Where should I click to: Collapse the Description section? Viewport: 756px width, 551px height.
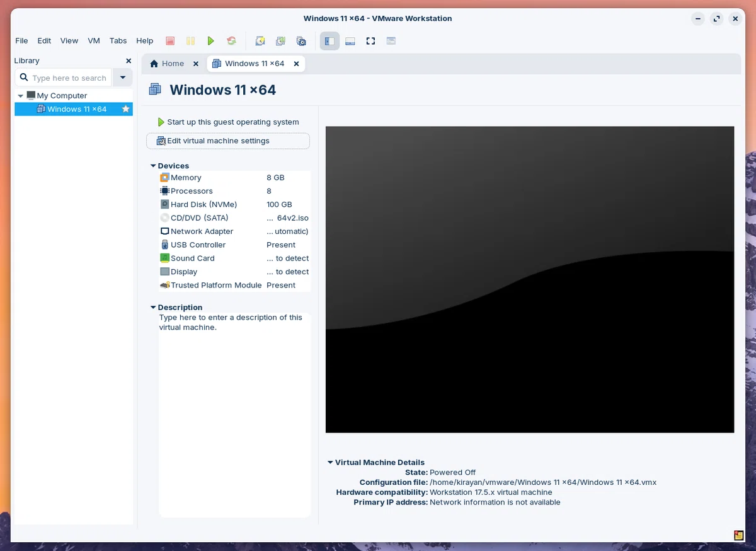[153, 308]
